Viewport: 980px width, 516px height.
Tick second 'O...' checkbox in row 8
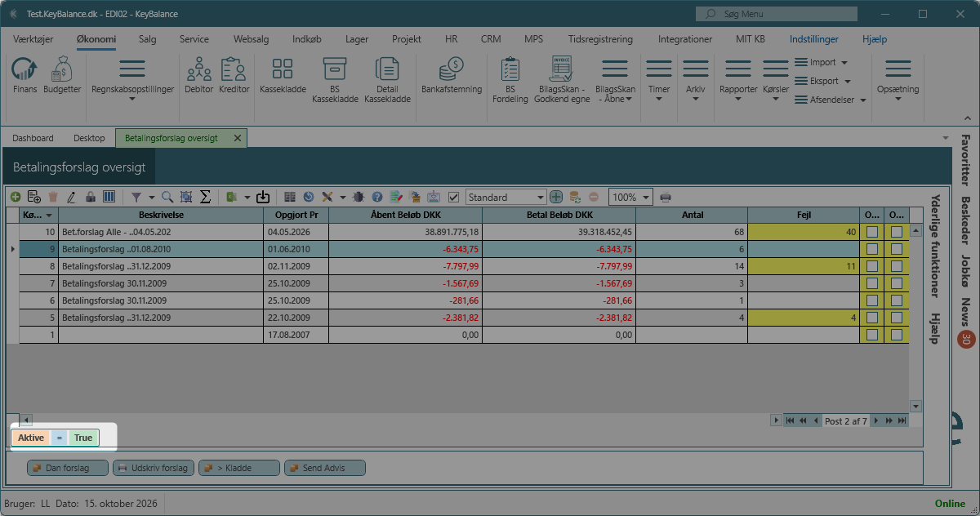tap(897, 265)
